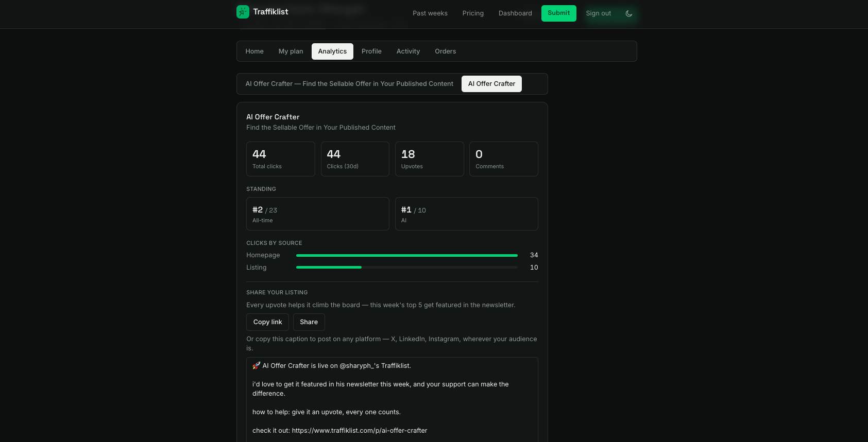
Task: Open the My plan tab
Action: (x=291, y=51)
